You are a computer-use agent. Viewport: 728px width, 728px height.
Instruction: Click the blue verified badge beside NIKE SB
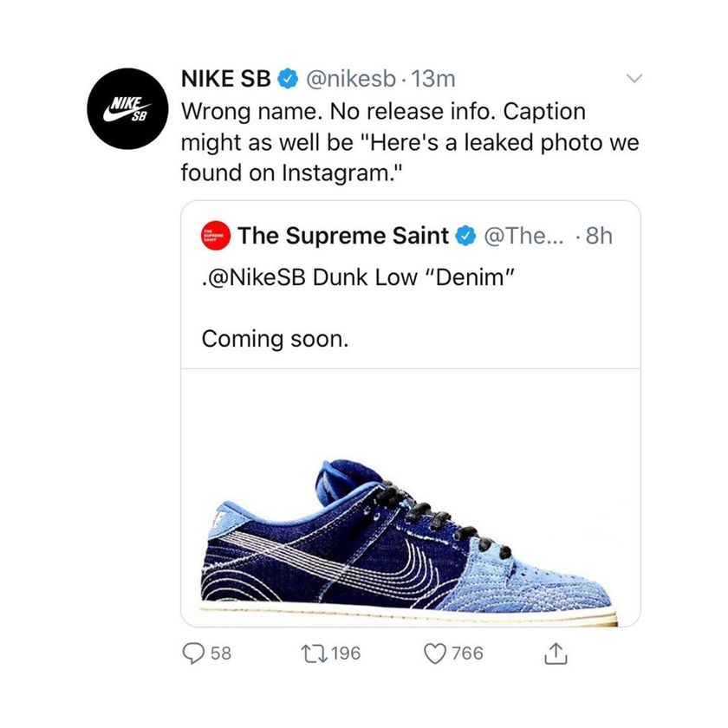[288, 80]
